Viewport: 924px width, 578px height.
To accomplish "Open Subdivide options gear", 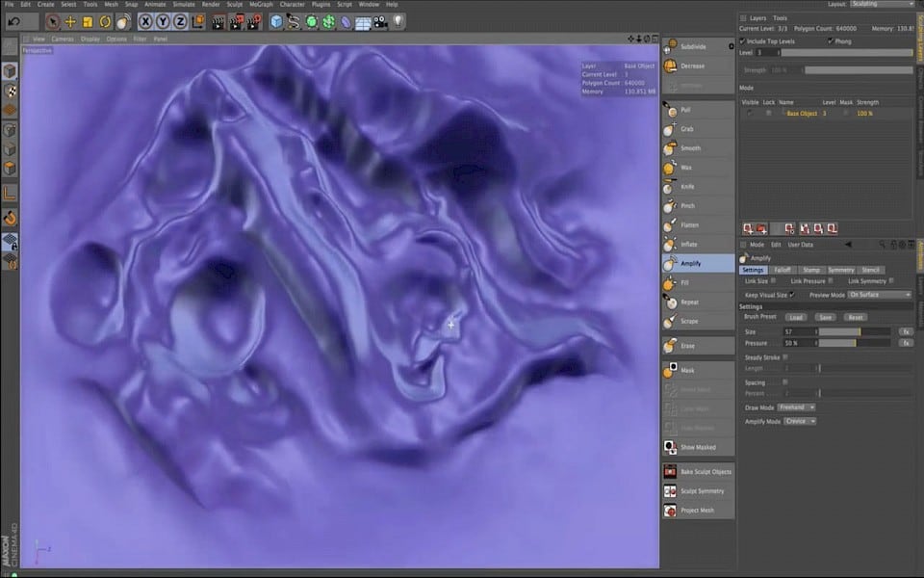I will [x=731, y=46].
